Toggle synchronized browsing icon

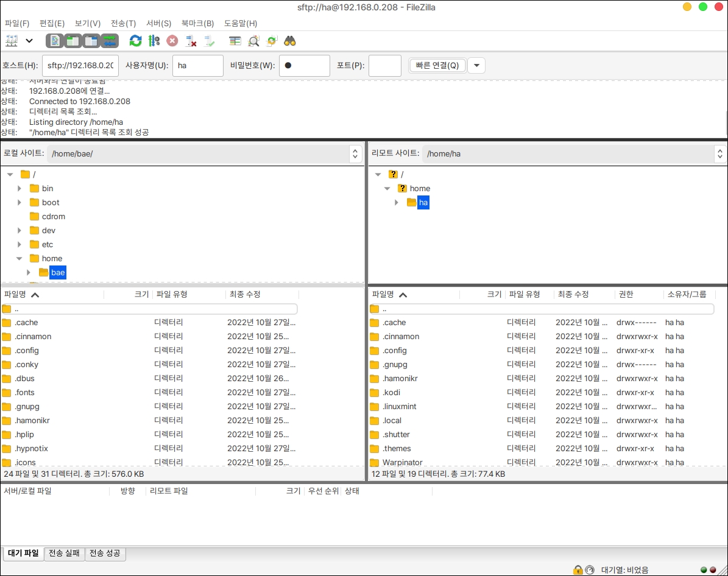point(272,41)
